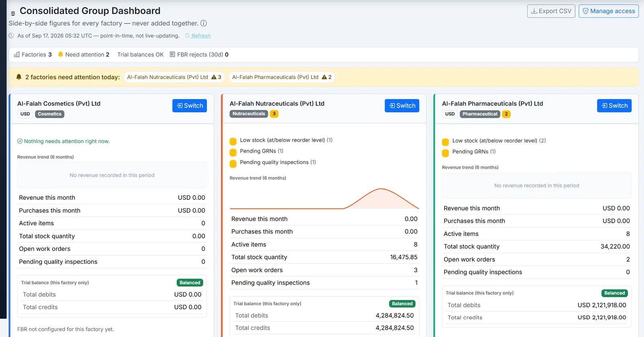Click the Pharmaceutical category badge

click(480, 114)
